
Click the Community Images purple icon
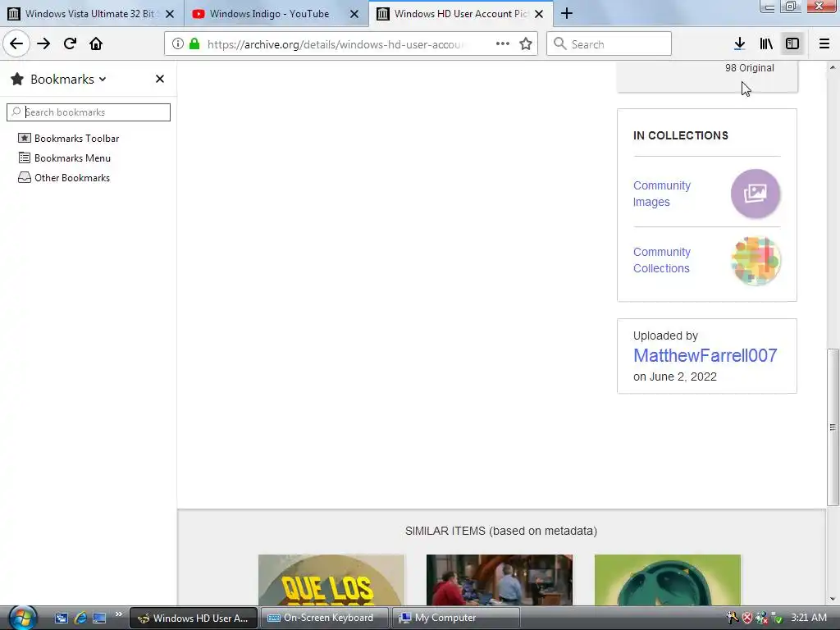coord(756,194)
